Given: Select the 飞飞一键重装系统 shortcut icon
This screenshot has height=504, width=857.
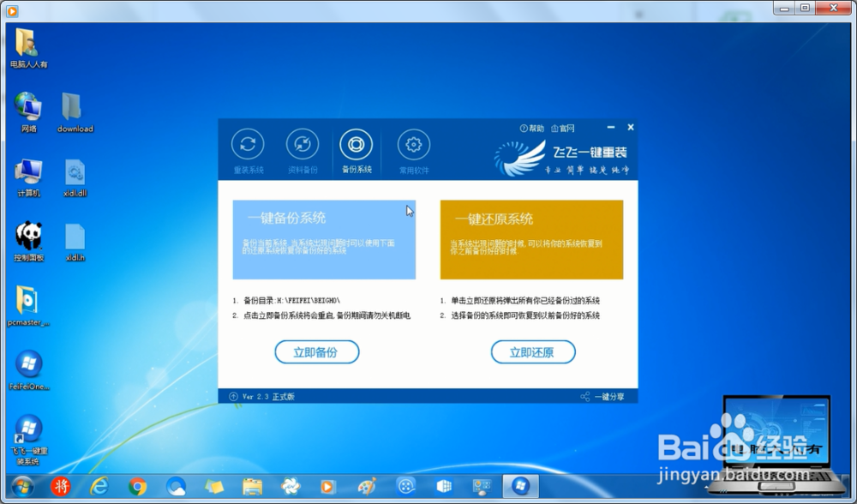Looking at the screenshot, I should click(28, 441).
